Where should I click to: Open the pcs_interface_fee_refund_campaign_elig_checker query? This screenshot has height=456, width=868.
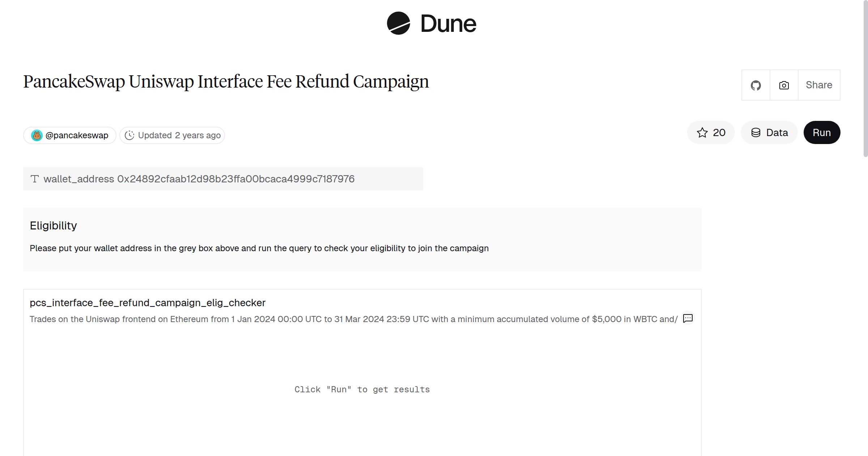point(148,303)
